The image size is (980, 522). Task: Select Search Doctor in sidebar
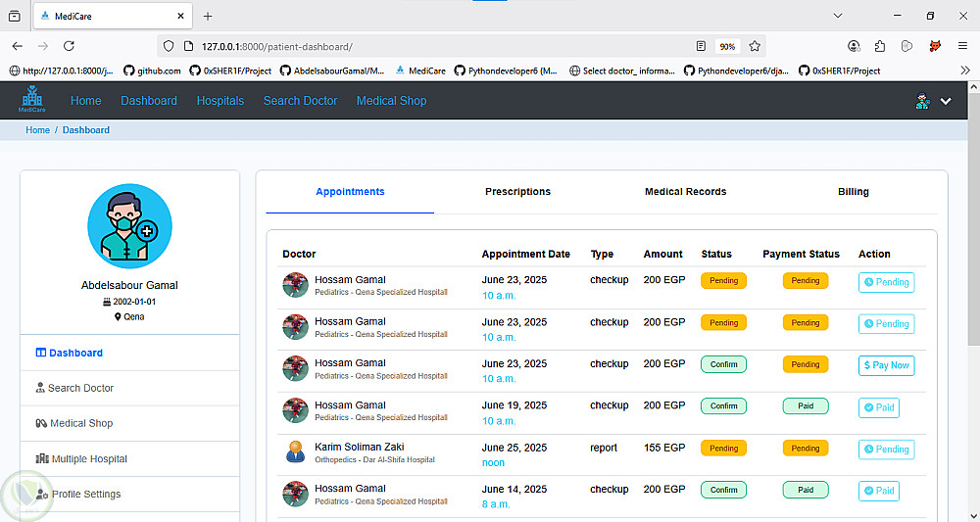[130, 388]
